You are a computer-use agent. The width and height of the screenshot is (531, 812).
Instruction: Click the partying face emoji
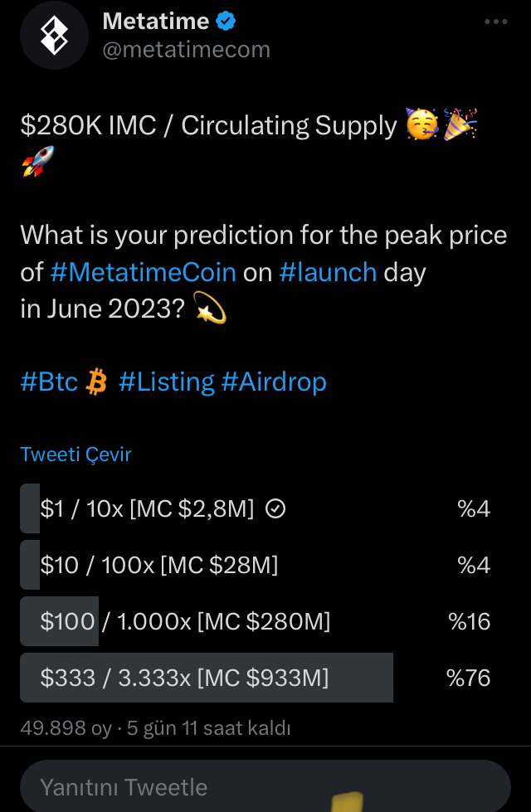click(422, 124)
